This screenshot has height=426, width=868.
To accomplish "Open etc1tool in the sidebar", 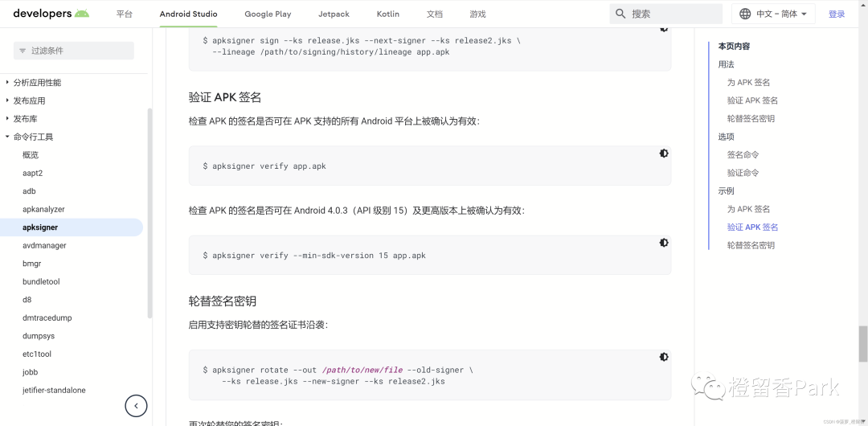I will (x=37, y=354).
